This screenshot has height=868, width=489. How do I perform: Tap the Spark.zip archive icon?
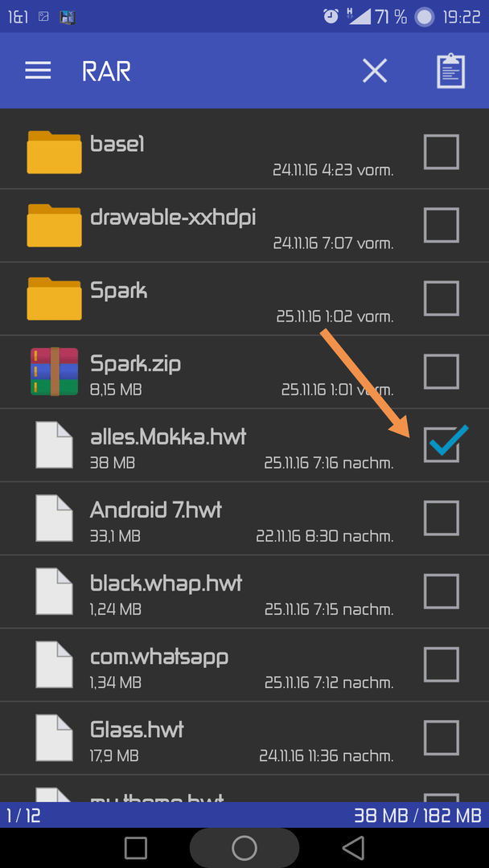[x=54, y=371]
